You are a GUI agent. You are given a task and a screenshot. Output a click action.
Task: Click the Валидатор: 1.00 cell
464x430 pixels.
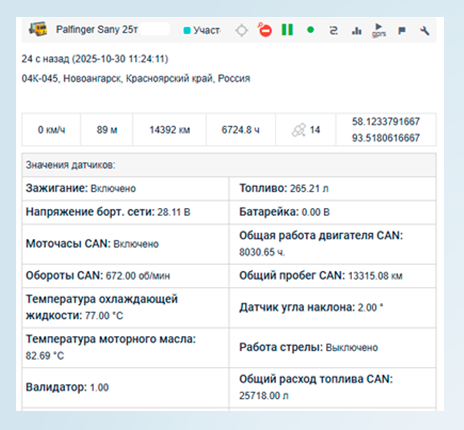click(125, 387)
